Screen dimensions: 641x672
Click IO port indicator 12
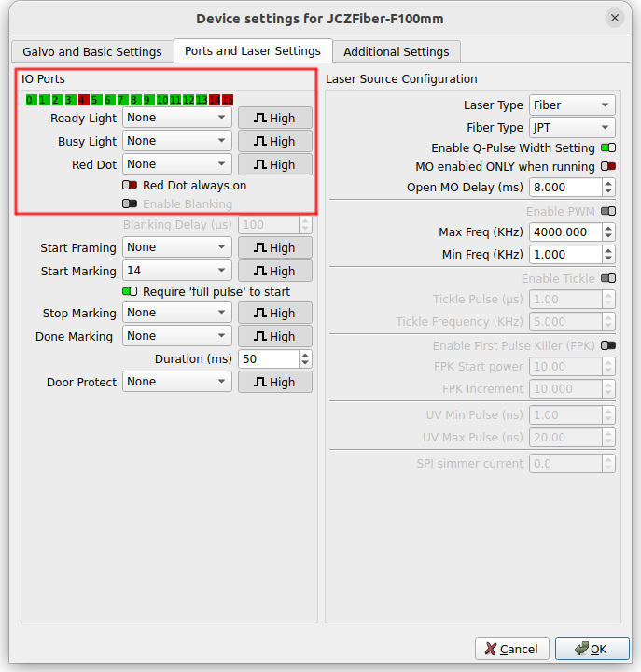point(188,100)
